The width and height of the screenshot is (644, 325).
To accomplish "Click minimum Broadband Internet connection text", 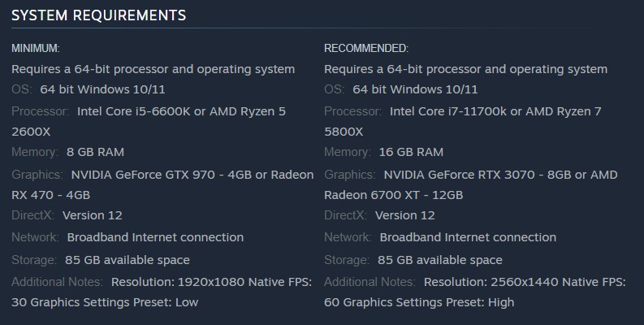I will pos(155,237).
